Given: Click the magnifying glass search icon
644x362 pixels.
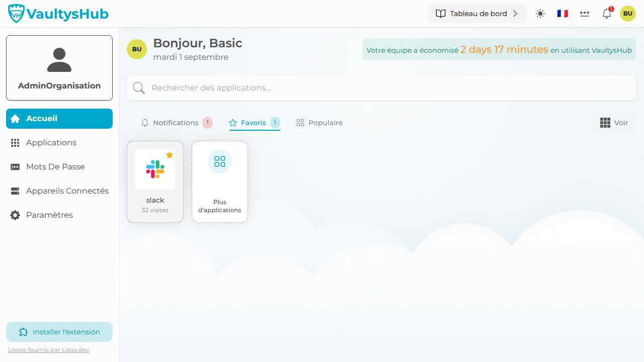Looking at the screenshot, I should pos(139,88).
